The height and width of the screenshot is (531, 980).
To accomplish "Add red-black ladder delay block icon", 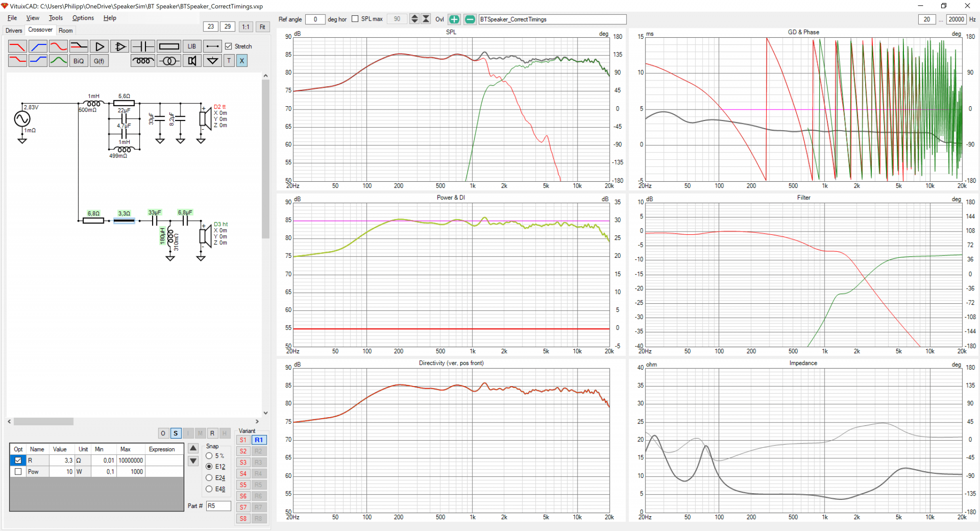I will click(x=79, y=46).
